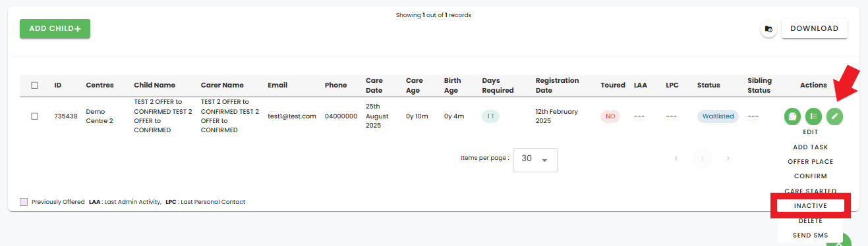Viewport: 868px width, 246px height.
Task: Click the Download button
Action: 815,29
